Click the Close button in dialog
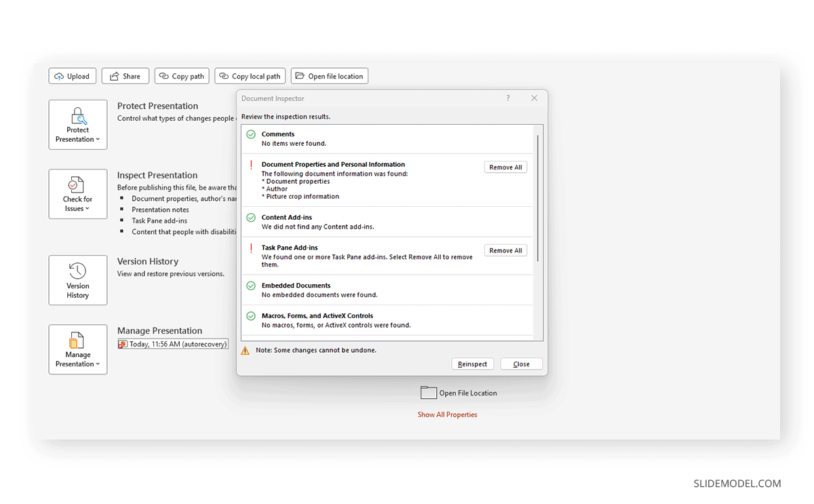The image size is (814, 504). pos(522,364)
